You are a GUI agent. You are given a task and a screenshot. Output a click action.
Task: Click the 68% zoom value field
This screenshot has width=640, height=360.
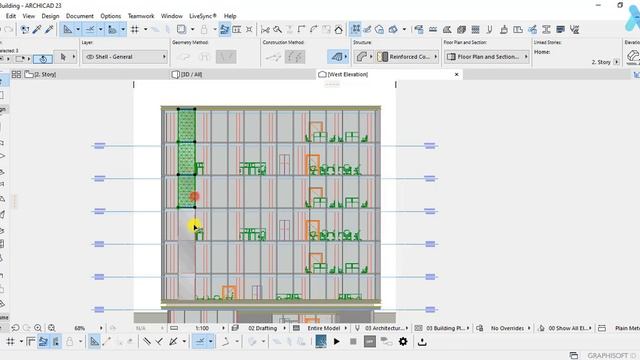coord(80,328)
